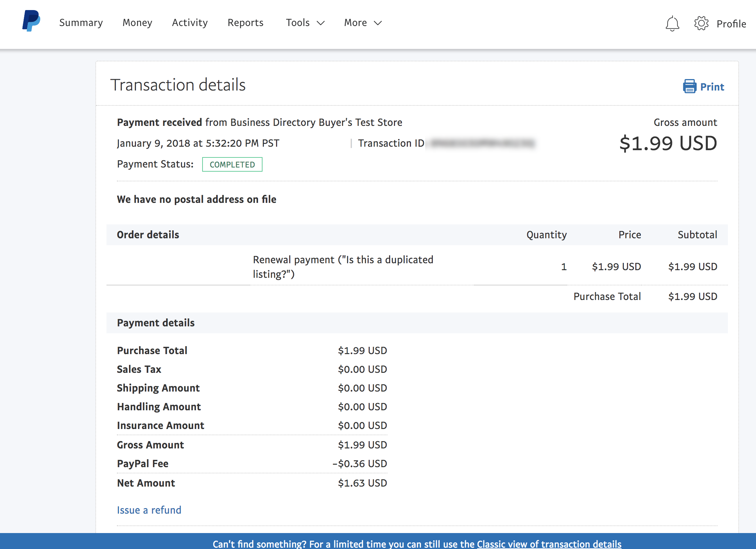
Task: Click the Renewal payment item description
Action: pos(343,267)
